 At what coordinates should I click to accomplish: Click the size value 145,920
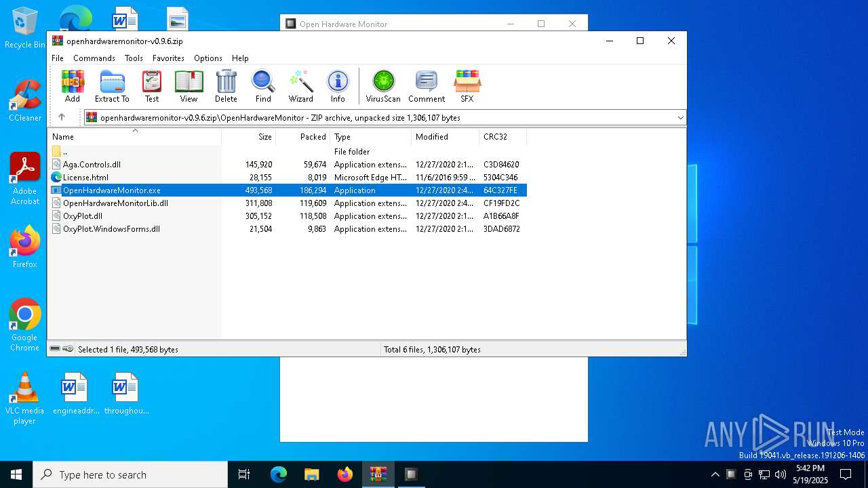click(258, 165)
